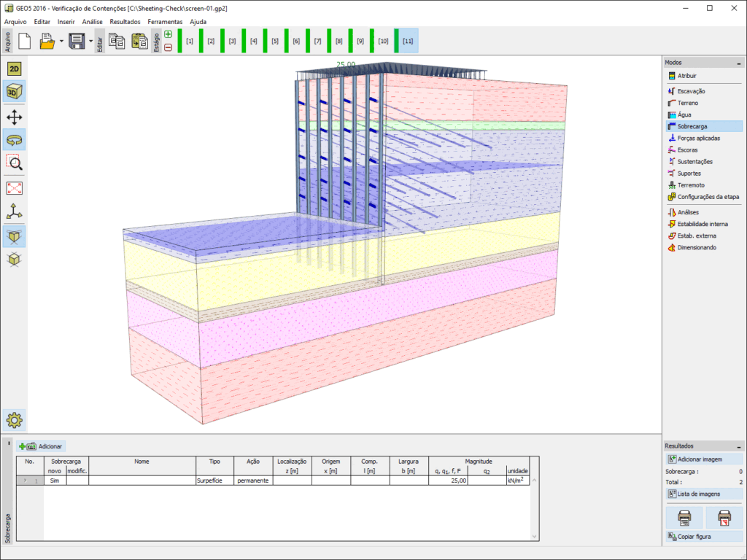Open drawing settings gear icon
Screen dimensions: 747x560
coord(15,420)
